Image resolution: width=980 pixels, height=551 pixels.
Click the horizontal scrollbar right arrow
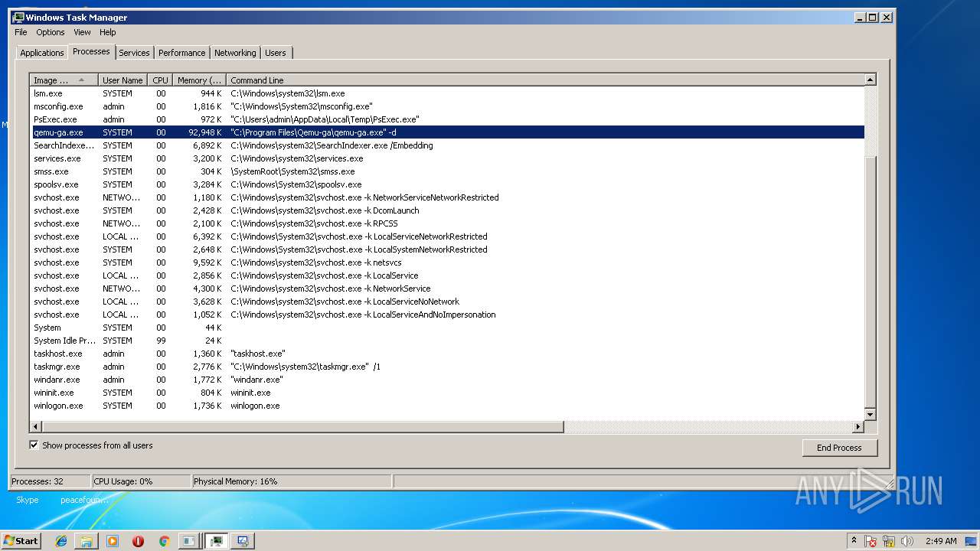tap(858, 426)
